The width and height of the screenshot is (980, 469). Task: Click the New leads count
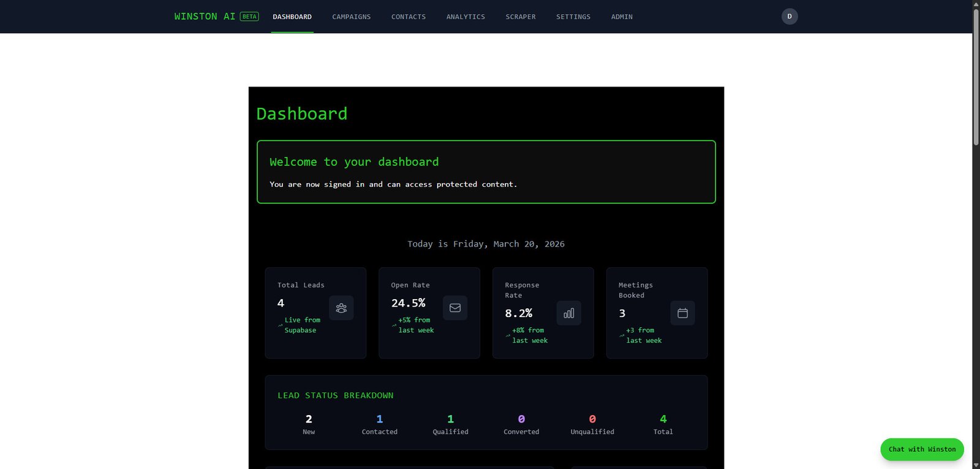(x=309, y=419)
